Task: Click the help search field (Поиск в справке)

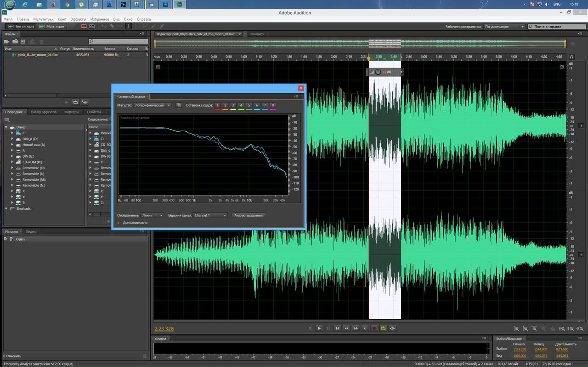Action: point(557,27)
